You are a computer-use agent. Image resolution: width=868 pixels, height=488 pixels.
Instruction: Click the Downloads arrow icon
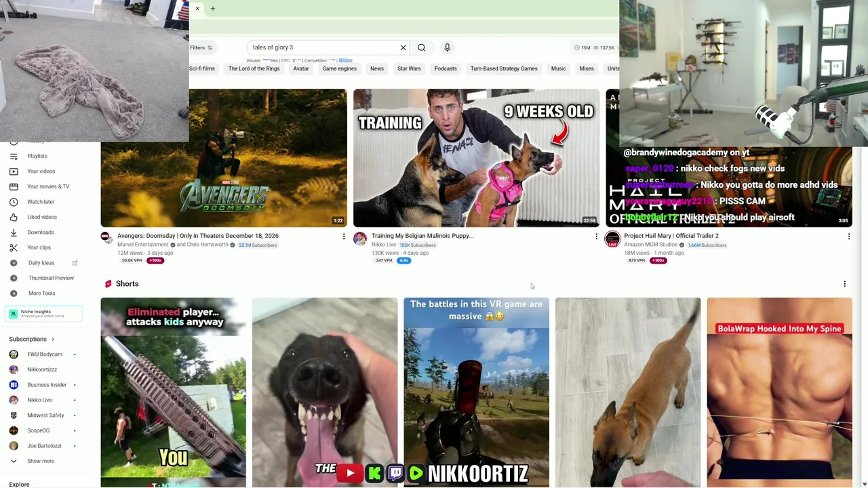pos(14,232)
